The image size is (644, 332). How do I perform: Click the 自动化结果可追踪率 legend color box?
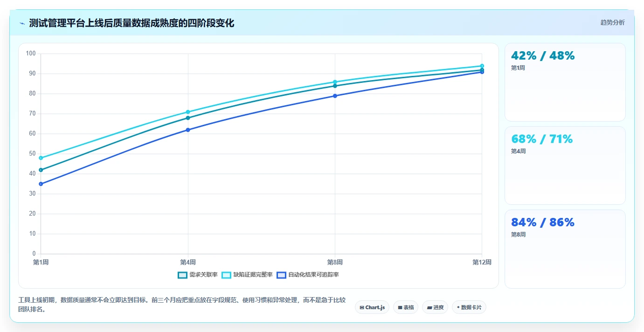click(281, 275)
